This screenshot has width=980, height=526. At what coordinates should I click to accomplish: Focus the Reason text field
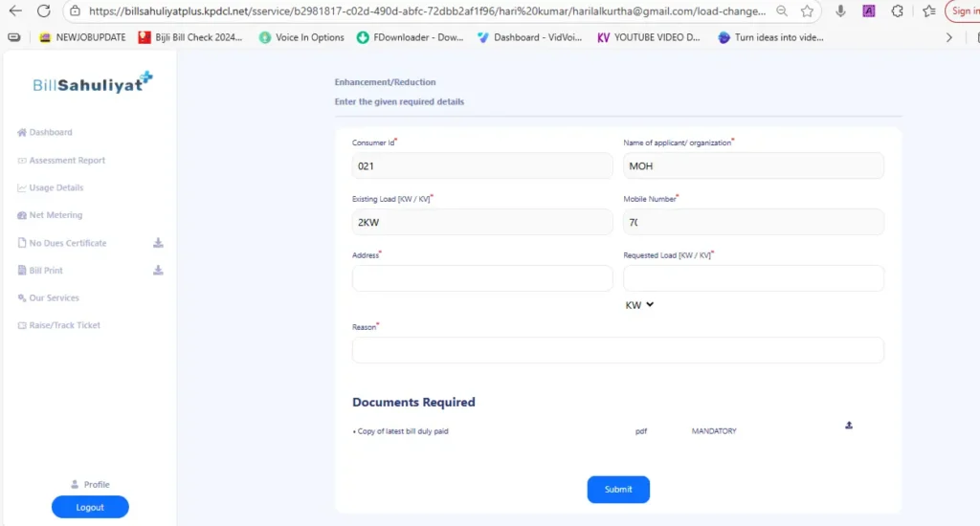pyautogui.click(x=617, y=350)
